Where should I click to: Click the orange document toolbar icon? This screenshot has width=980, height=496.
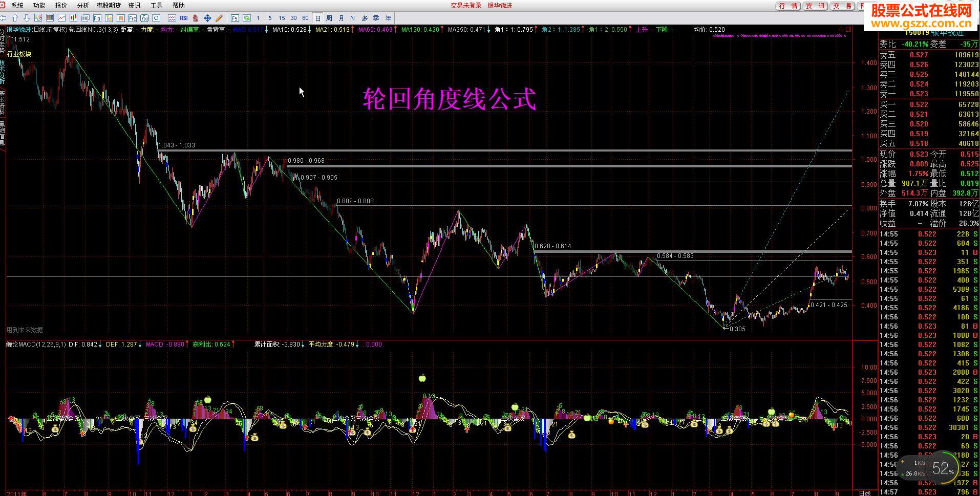(x=120, y=18)
